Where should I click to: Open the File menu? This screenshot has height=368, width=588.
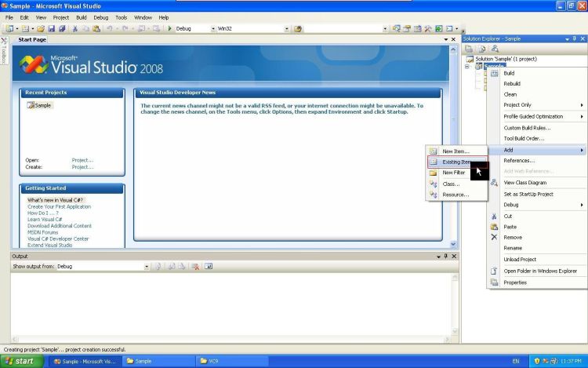pos(9,17)
